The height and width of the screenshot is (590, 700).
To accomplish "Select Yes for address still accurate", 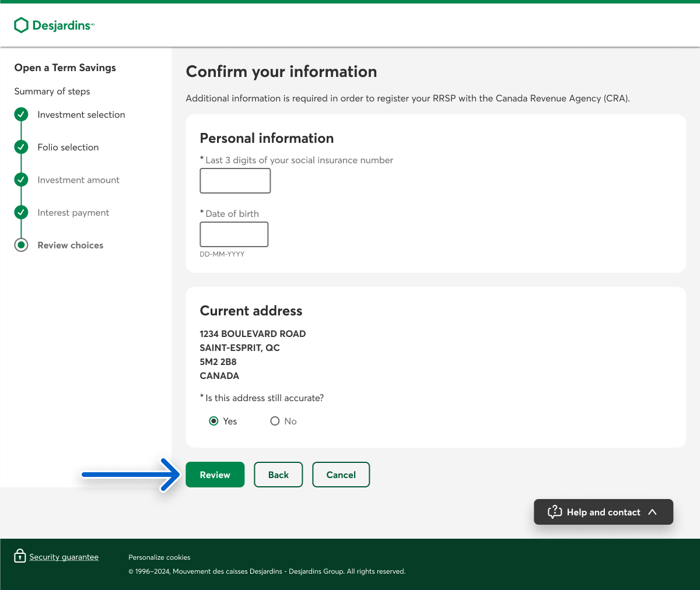I will (x=214, y=421).
